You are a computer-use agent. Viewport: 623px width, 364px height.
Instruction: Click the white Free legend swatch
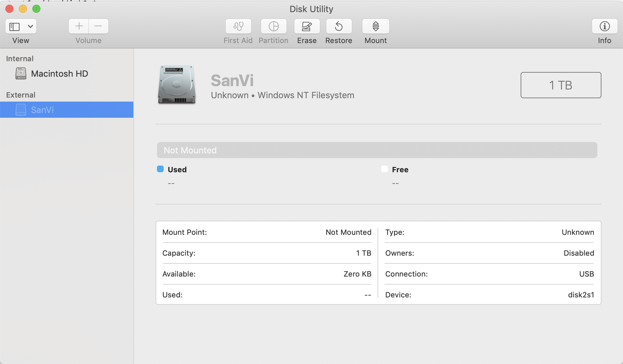385,169
